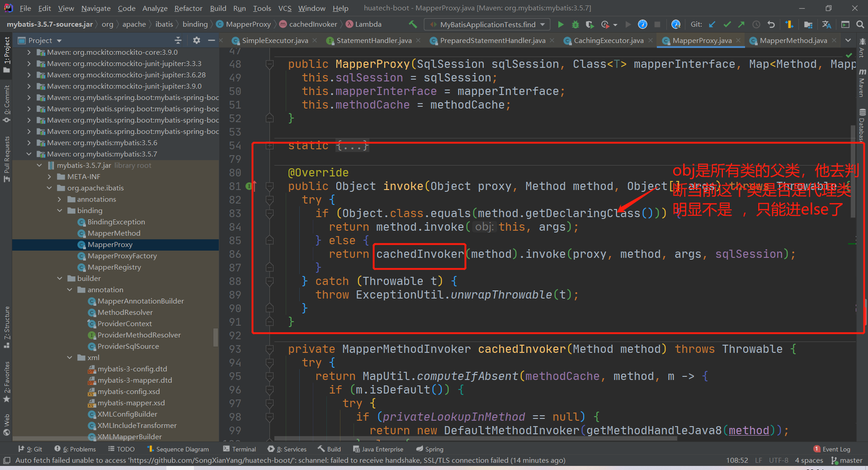
Task: Click Search Everywhere magnifier icon
Action: tap(860, 24)
